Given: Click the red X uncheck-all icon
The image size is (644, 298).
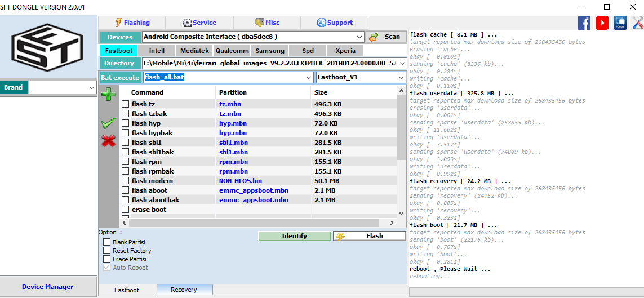Looking at the screenshot, I should pos(108,141).
